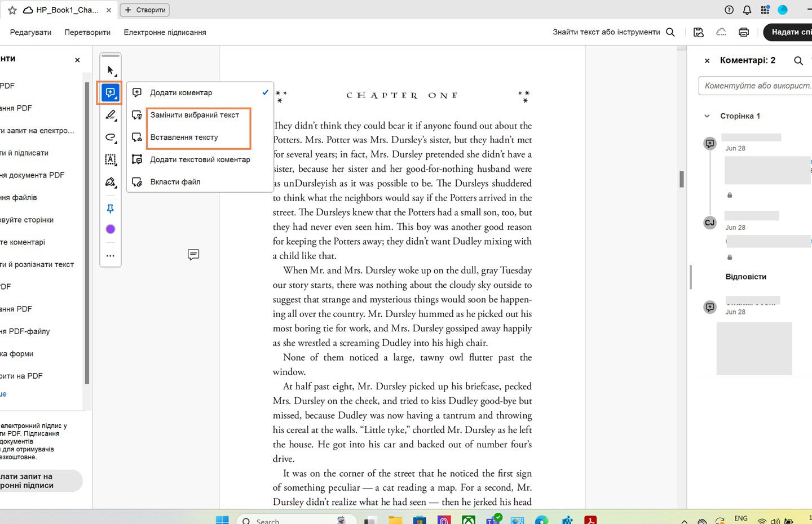812x524 pixels.
Task: Click the CHAPTER ONE heading
Action: [x=402, y=95]
